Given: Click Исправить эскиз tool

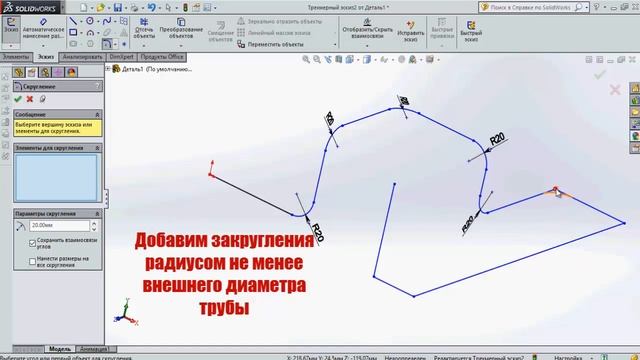Looking at the screenshot, I should pos(410,31).
